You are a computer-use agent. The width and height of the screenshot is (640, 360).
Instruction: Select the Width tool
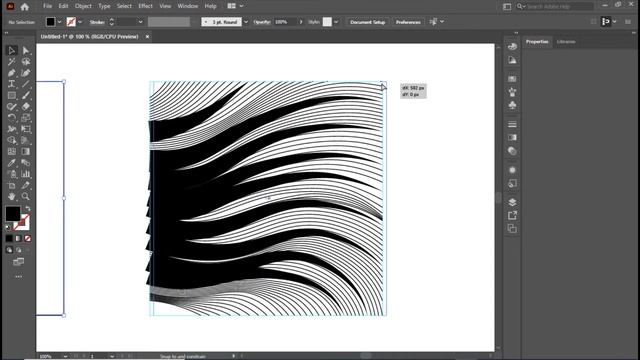click(11, 129)
